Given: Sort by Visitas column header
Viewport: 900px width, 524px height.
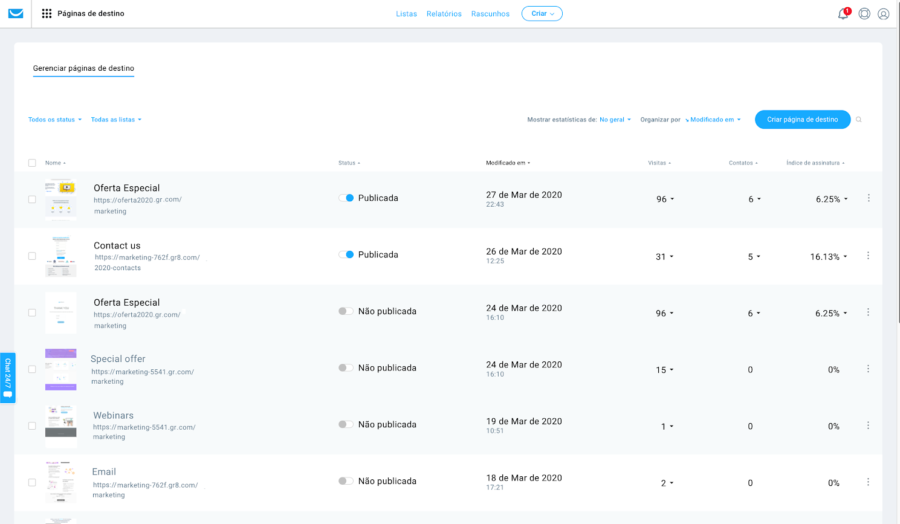Looking at the screenshot, I should [x=660, y=163].
